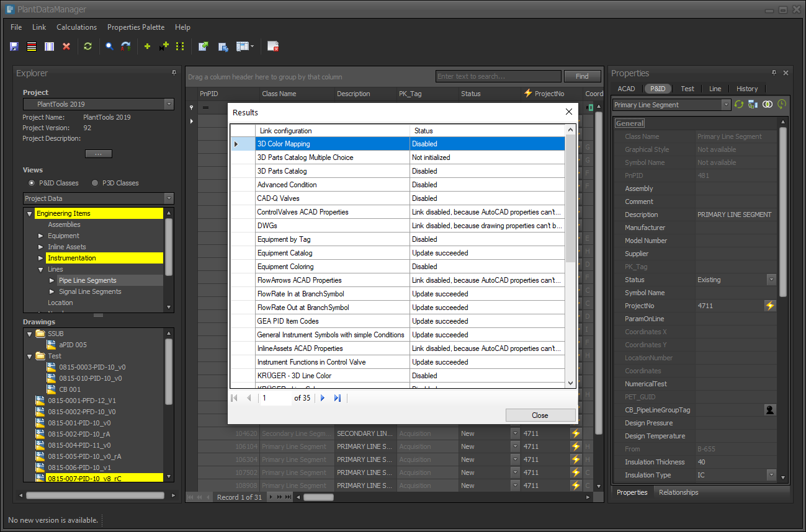
Task: Expand the Pipe Line Segments node
Action: (52, 280)
